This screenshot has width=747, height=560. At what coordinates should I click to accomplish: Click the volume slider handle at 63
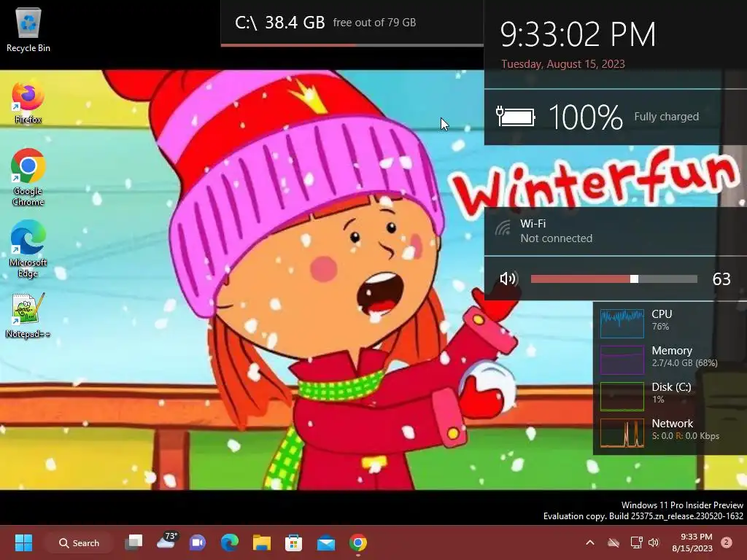tap(634, 279)
